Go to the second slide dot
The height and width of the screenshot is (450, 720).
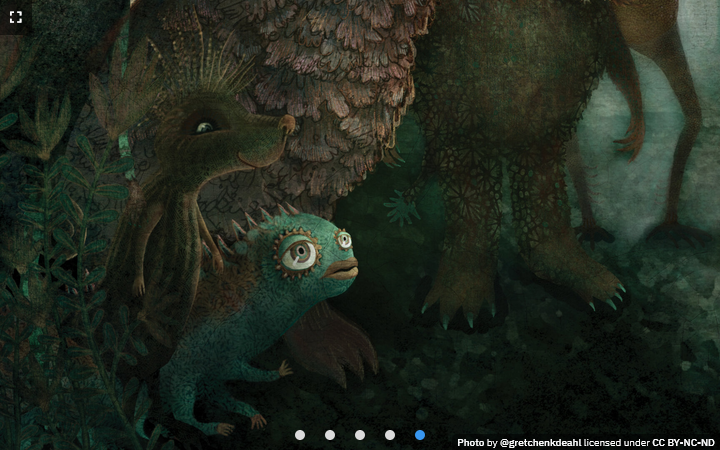(x=330, y=435)
